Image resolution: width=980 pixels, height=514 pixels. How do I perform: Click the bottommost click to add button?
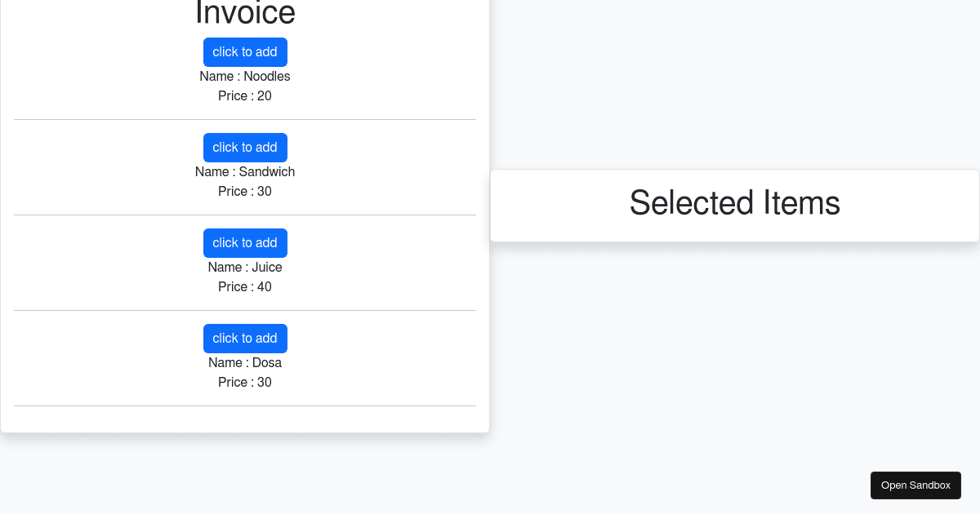point(245,338)
